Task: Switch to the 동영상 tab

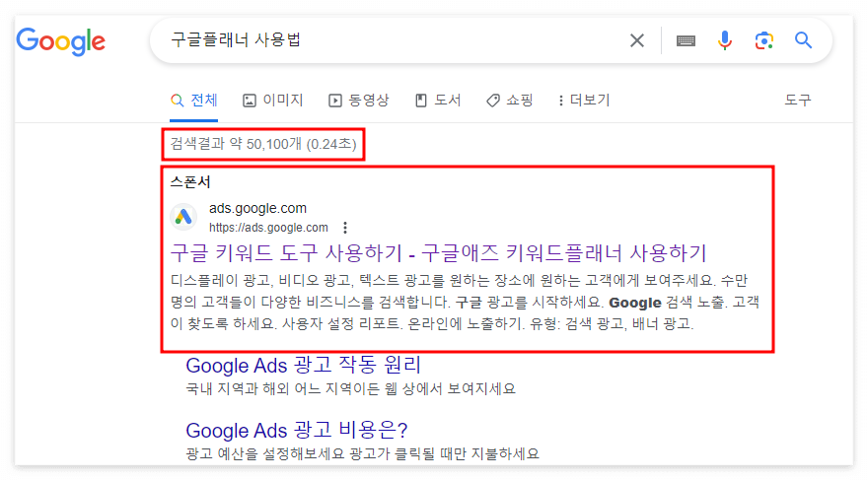Action: [359, 101]
